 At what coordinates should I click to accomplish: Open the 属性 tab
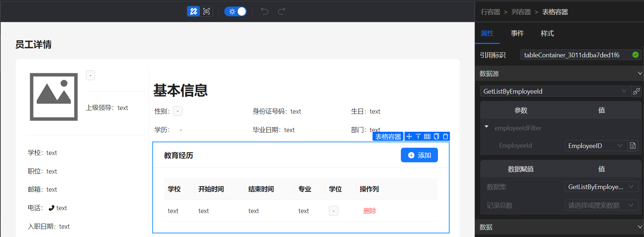tap(487, 33)
